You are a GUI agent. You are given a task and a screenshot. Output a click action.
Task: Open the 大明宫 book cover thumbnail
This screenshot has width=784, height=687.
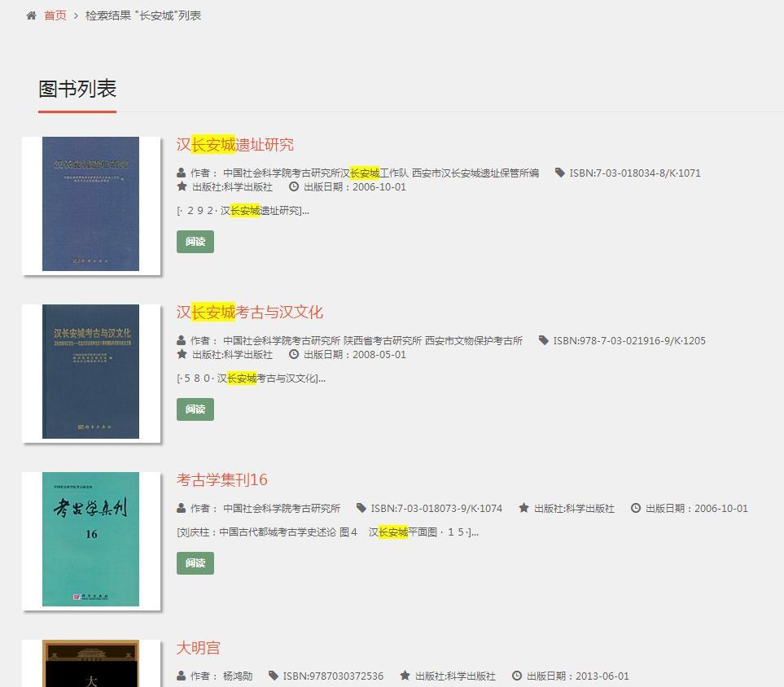(91, 663)
